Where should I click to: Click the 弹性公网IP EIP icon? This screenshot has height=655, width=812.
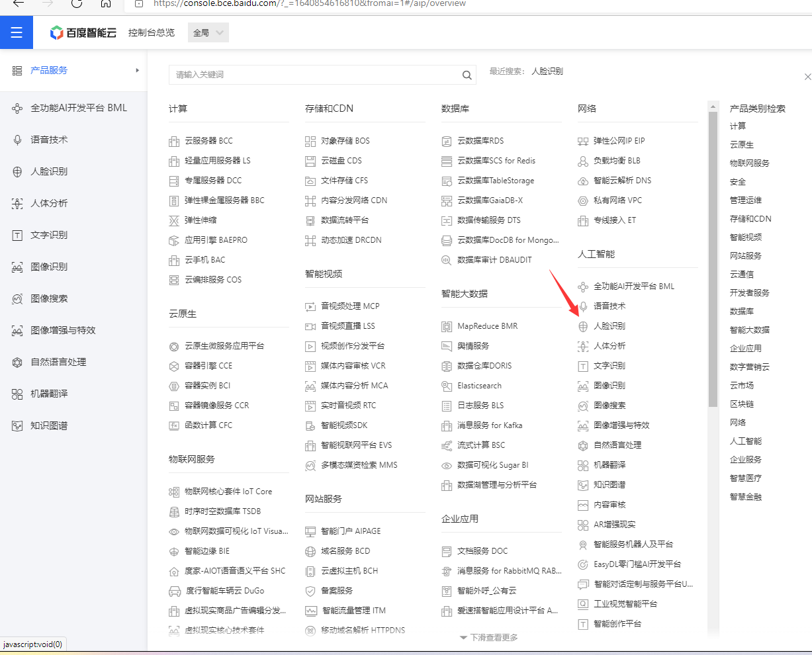pyautogui.click(x=583, y=141)
